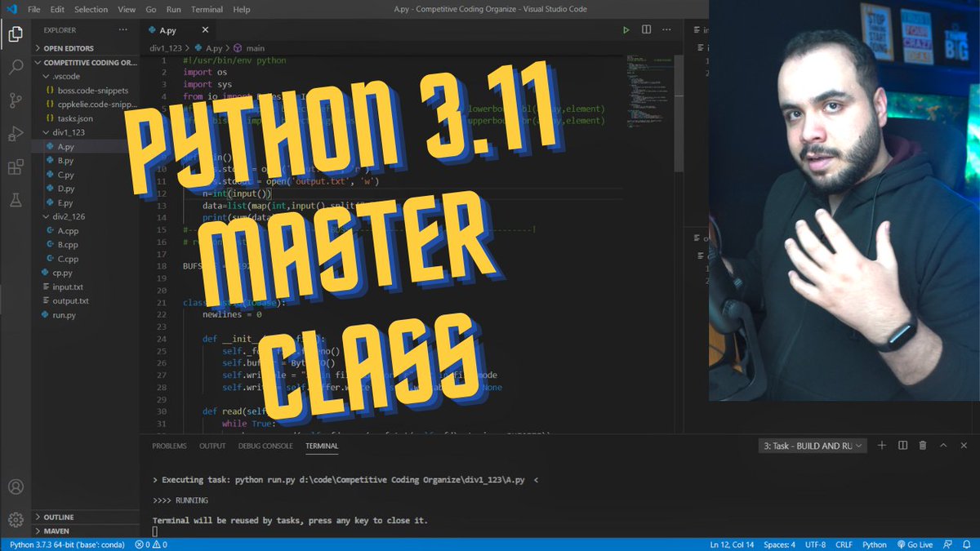The image size is (980, 551).
Task: Collapse the div1_123 folder
Action: click(x=63, y=132)
